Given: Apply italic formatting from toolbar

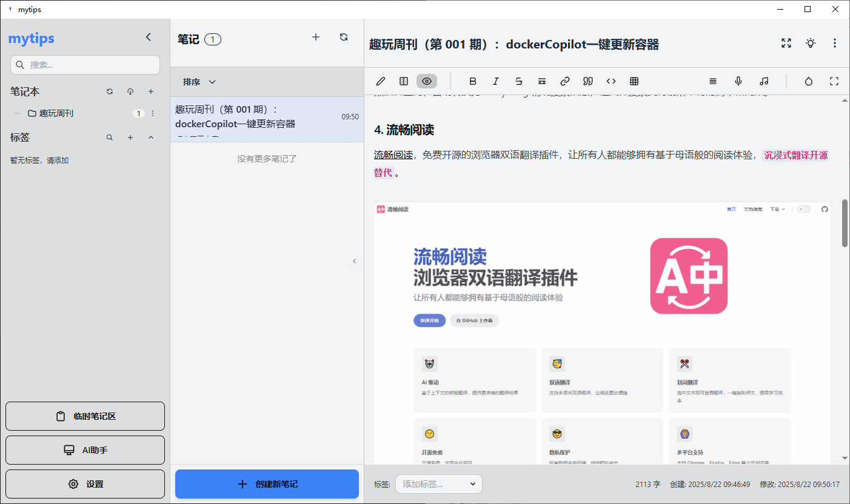Looking at the screenshot, I should pos(496,81).
